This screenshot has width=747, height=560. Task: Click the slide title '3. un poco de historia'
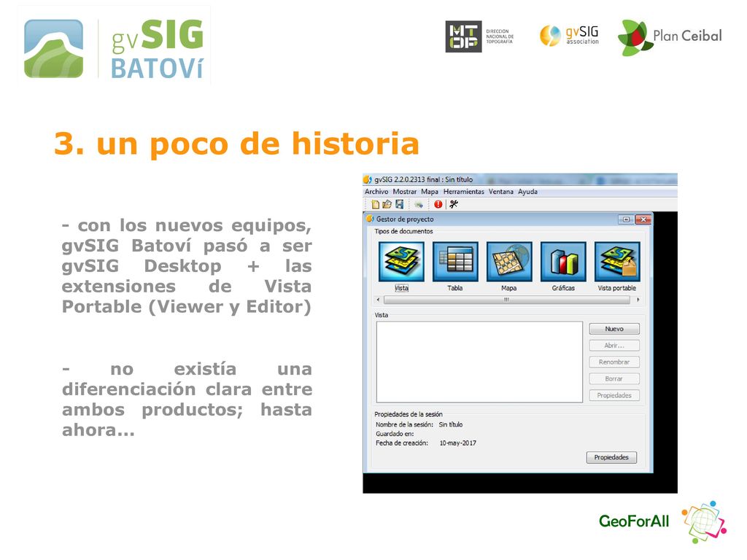pos(236,144)
